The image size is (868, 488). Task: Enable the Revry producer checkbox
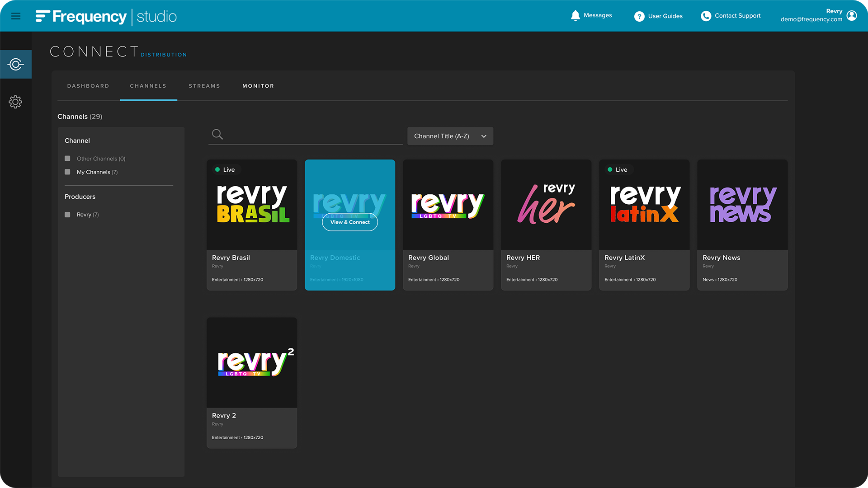click(67, 215)
